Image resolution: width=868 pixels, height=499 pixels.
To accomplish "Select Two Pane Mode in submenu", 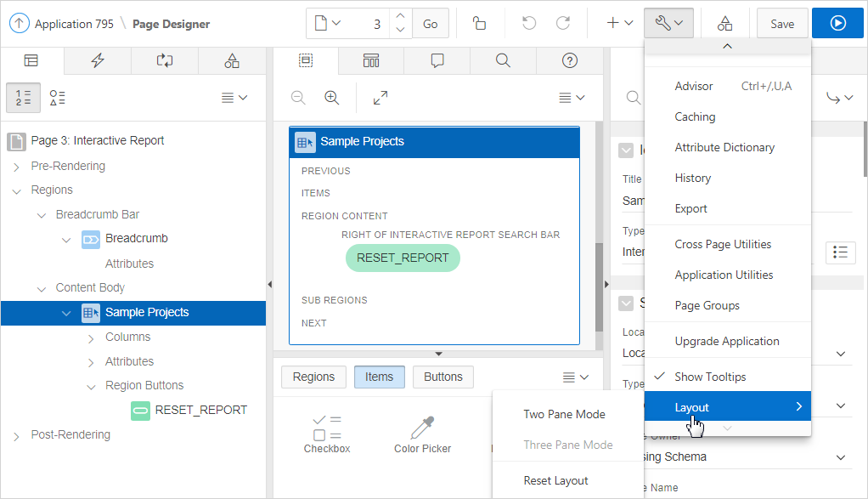I will pyautogui.click(x=567, y=414).
